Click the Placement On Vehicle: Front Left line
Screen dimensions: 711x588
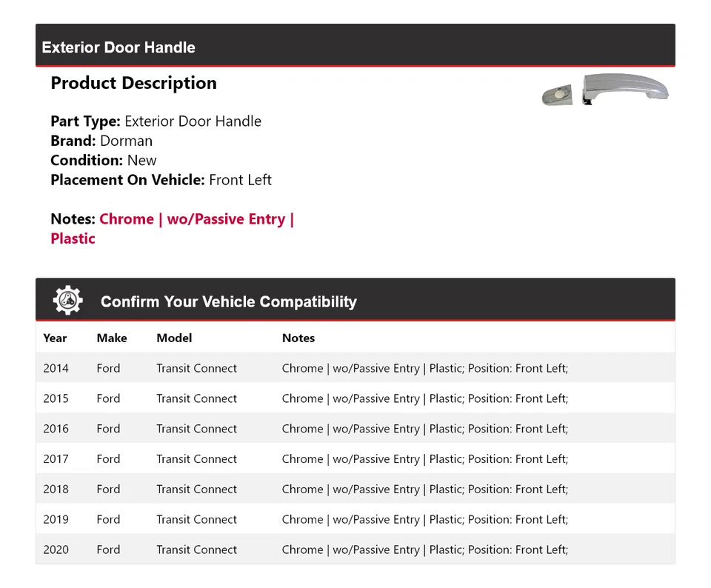pos(161,179)
